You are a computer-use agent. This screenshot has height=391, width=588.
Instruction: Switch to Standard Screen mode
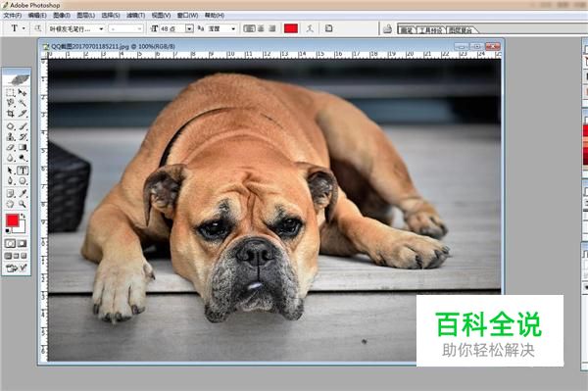[x=8, y=256]
